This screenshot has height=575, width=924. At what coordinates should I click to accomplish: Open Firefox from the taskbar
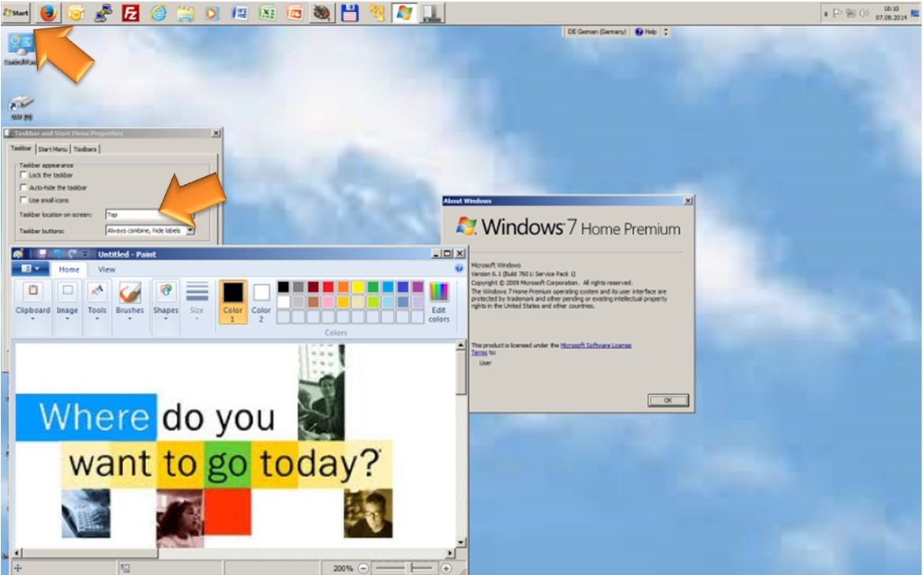tap(48, 13)
